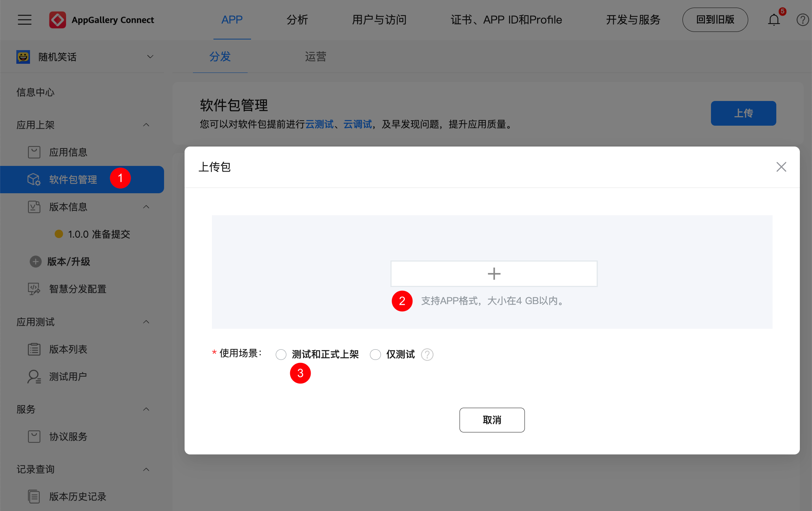The width and height of the screenshot is (812, 511).
Task: Click the plus upload box to pick a file
Action: pyautogui.click(x=493, y=273)
